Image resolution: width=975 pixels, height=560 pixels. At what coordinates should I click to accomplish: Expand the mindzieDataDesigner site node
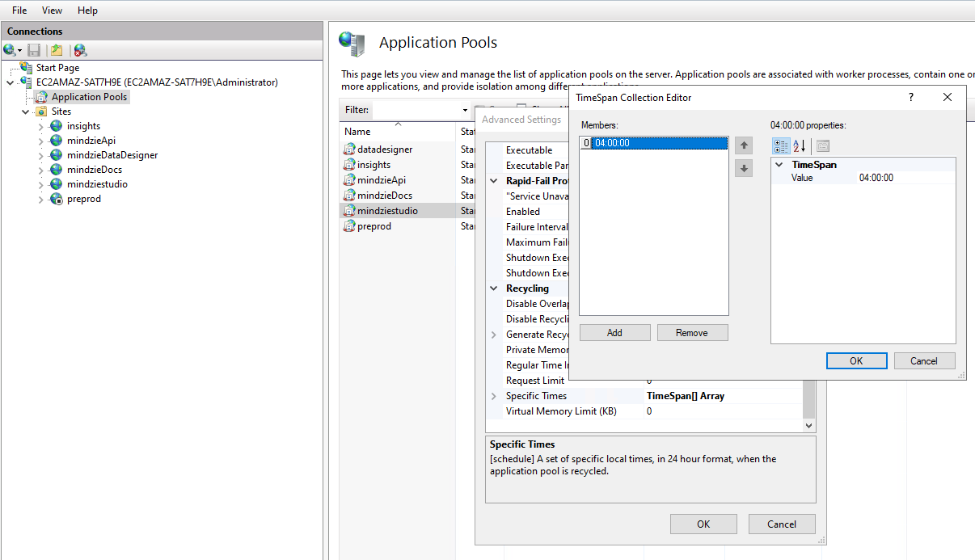coord(40,155)
